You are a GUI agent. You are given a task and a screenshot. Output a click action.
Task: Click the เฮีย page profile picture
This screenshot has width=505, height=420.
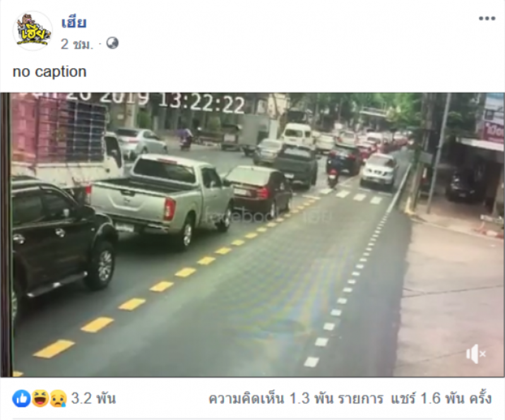pyautogui.click(x=33, y=31)
